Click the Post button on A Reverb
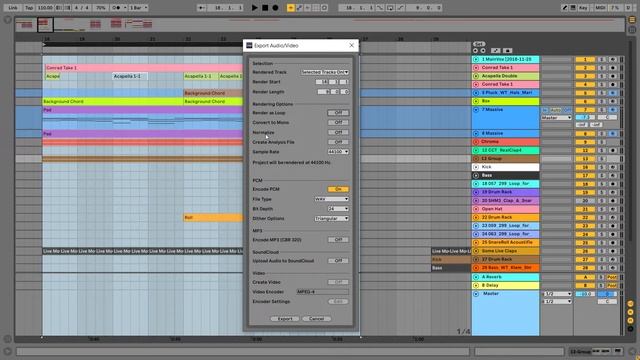The height and width of the screenshot is (360, 640). click(612, 277)
